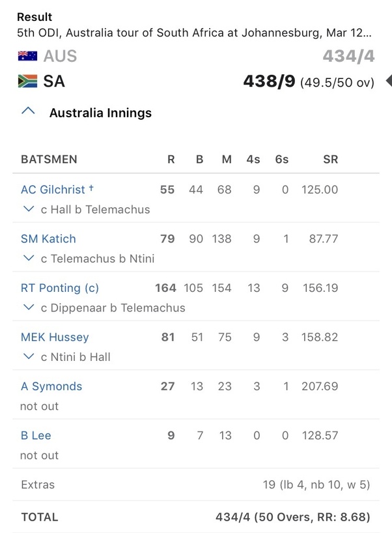Collapse the Australia Innings section
The image size is (392, 533).
point(28,112)
